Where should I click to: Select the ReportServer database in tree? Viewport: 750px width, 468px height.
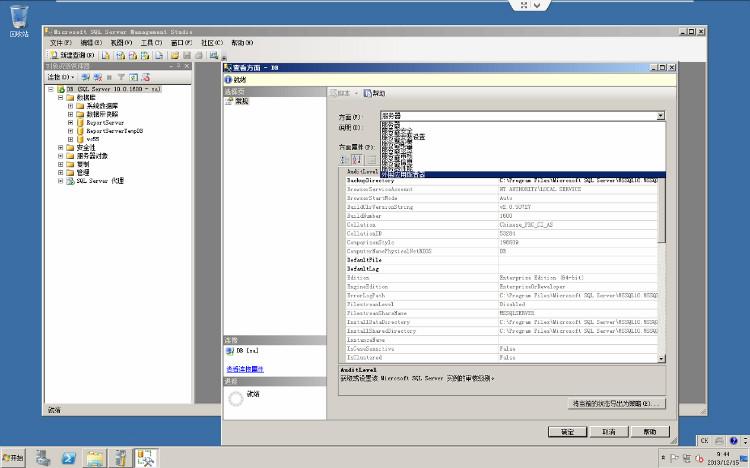105,123
